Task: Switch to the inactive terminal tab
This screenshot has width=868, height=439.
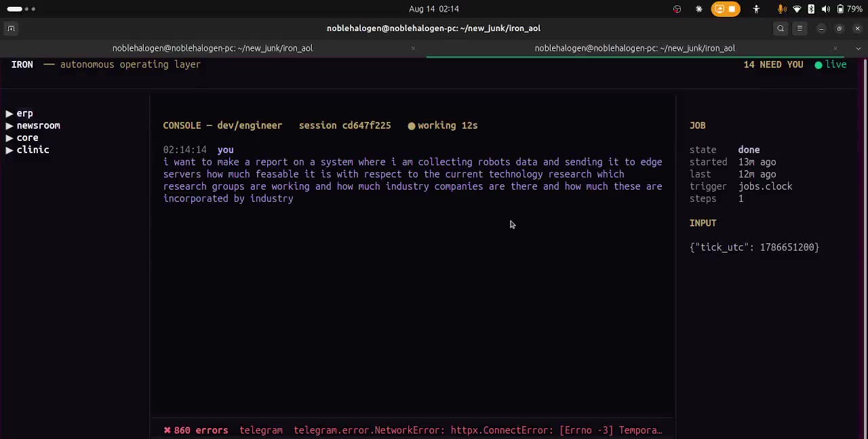Action: coord(212,48)
